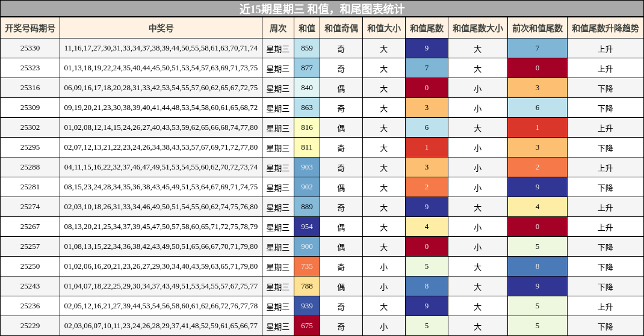
Task: Select issue number 25236
Action: [30, 305]
